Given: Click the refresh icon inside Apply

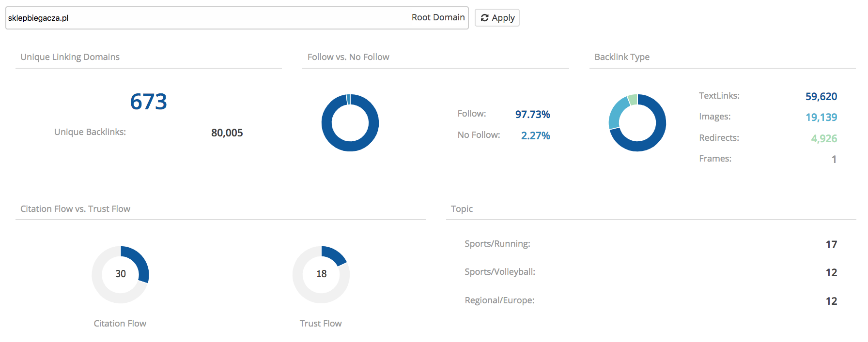Looking at the screenshot, I should pyautogui.click(x=484, y=18).
